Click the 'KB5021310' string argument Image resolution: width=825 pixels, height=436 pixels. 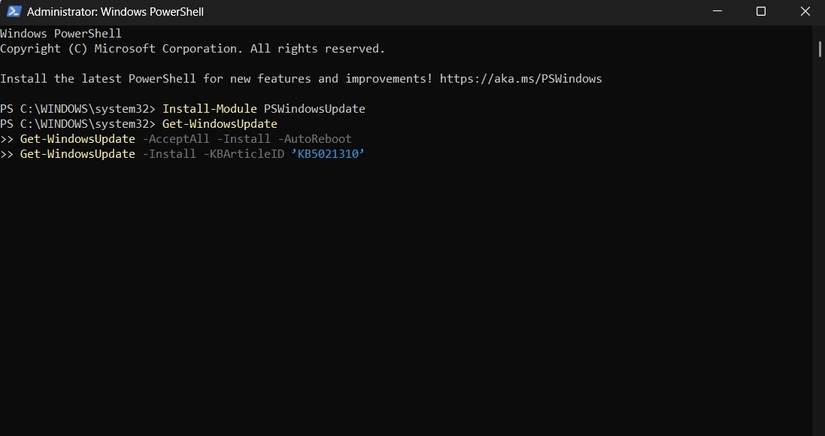(x=327, y=154)
